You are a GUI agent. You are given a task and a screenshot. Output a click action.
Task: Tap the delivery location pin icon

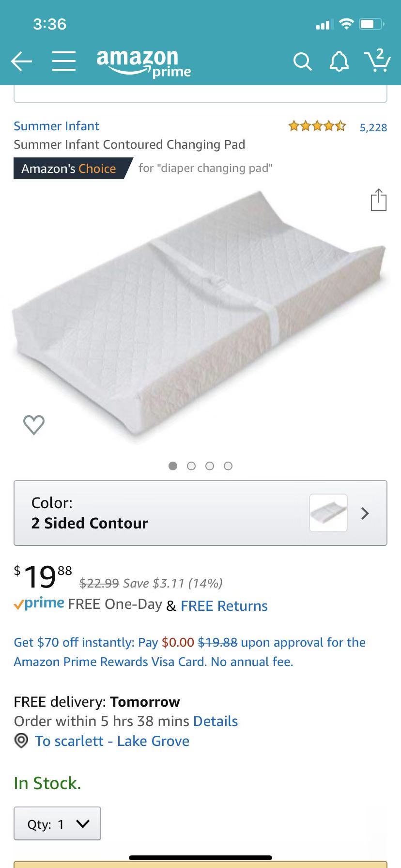(x=21, y=741)
